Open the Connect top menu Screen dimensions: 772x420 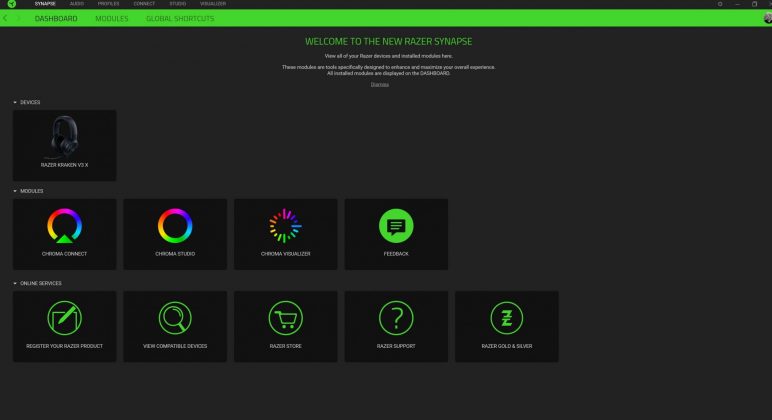click(x=144, y=4)
